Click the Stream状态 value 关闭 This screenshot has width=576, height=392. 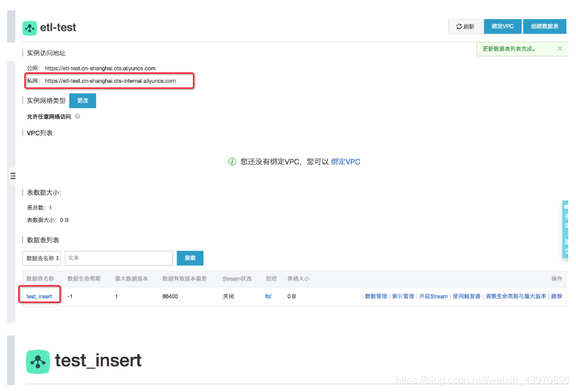[228, 296]
